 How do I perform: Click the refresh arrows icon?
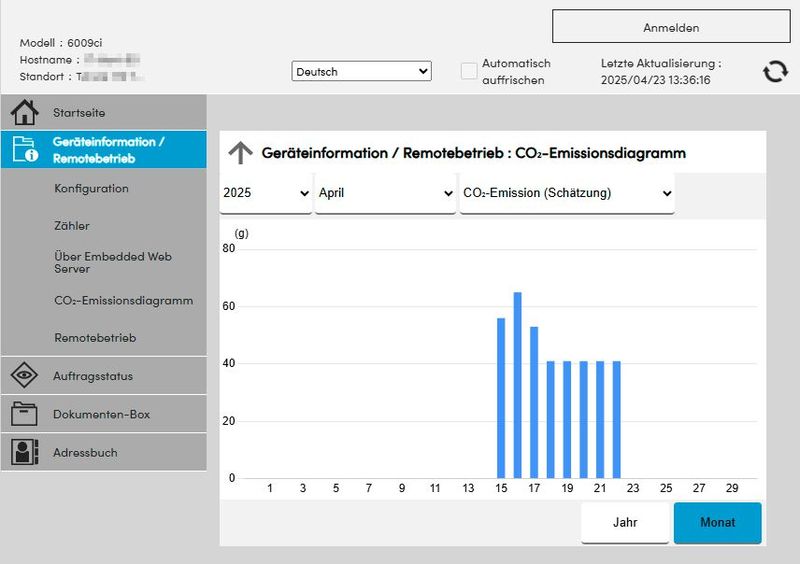775,71
